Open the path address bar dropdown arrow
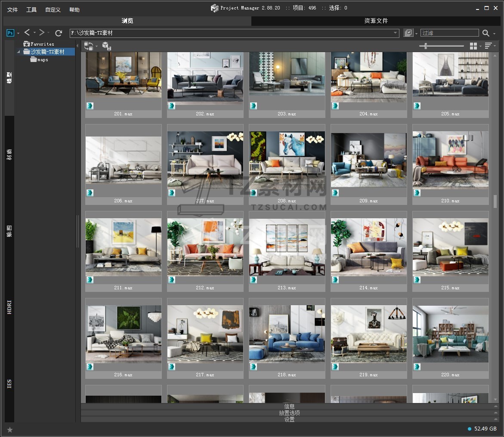504x437 pixels. (396, 33)
